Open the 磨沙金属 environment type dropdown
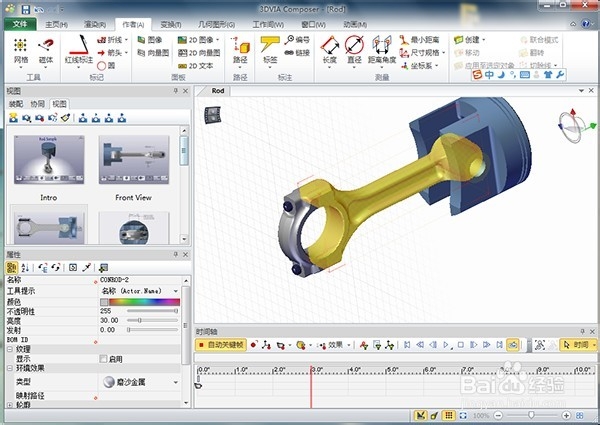 (176, 382)
